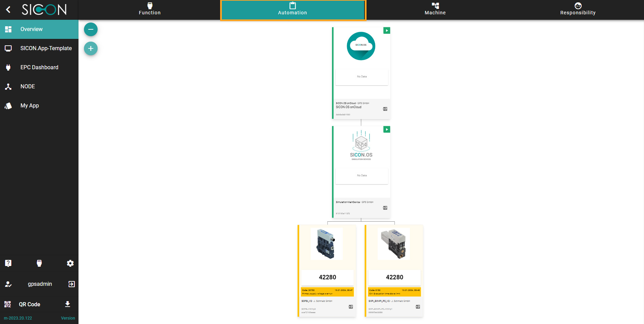Select NODE in the sidebar

pyautogui.click(x=28, y=87)
